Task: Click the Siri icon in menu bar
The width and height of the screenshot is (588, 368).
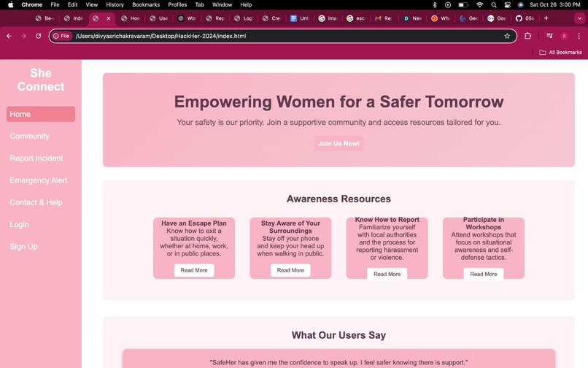Action: (x=520, y=4)
